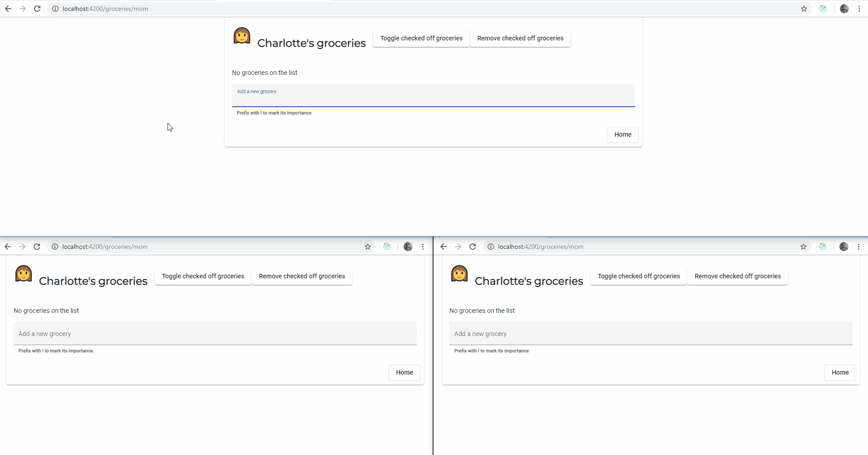Reload the page in the top browser window
The image size is (868, 455).
pyautogui.click(x=37, y=9)
